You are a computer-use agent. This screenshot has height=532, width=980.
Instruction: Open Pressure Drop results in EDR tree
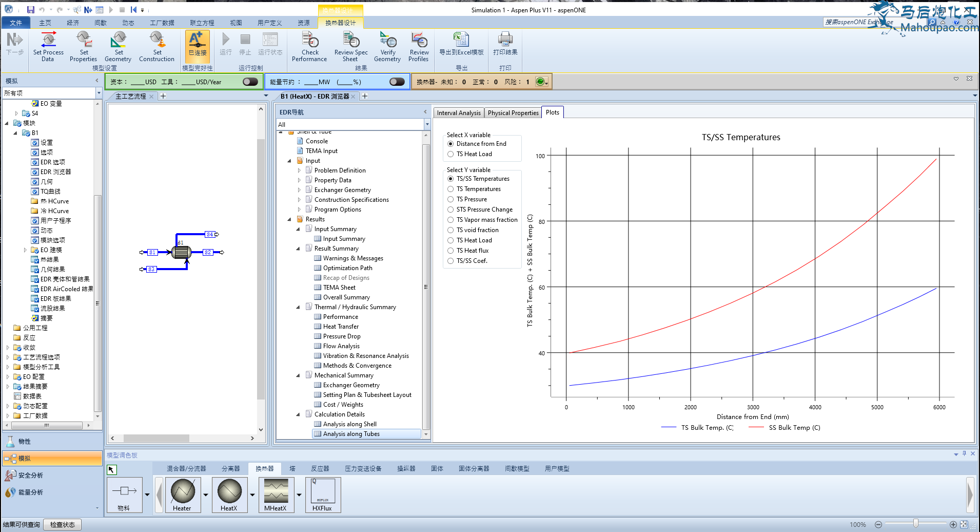[341, 336]
